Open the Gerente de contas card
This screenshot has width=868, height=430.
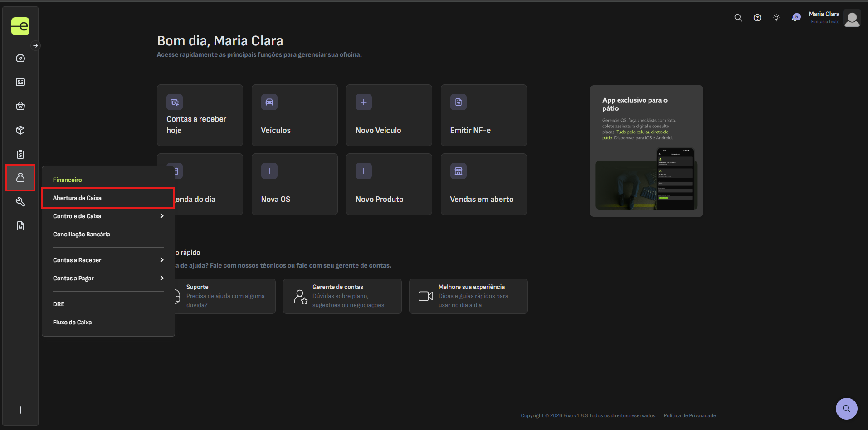pos(342,296)
